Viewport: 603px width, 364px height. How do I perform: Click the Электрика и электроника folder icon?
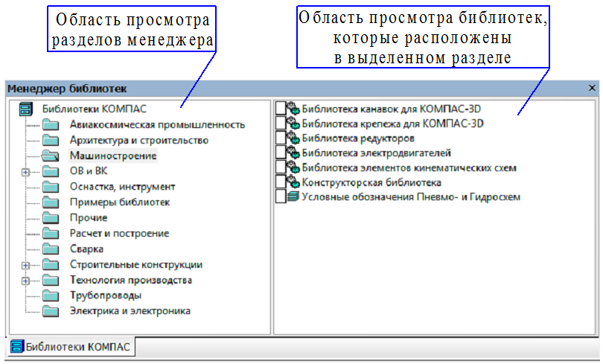pos(51,311)
